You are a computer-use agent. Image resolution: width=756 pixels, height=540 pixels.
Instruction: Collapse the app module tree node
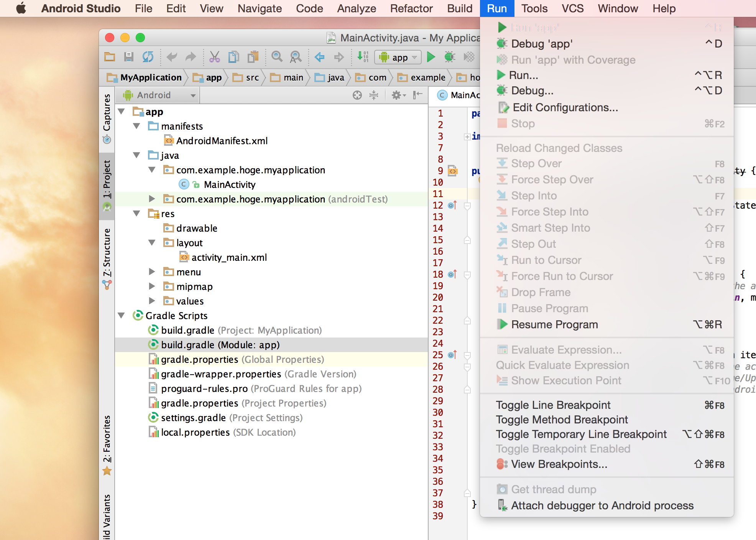point(122,112)
